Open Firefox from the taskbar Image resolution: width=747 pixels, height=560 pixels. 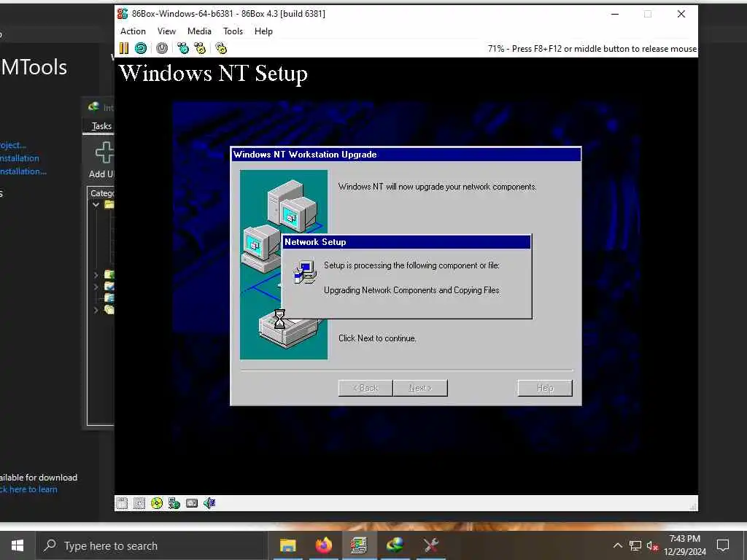[323, 545]
